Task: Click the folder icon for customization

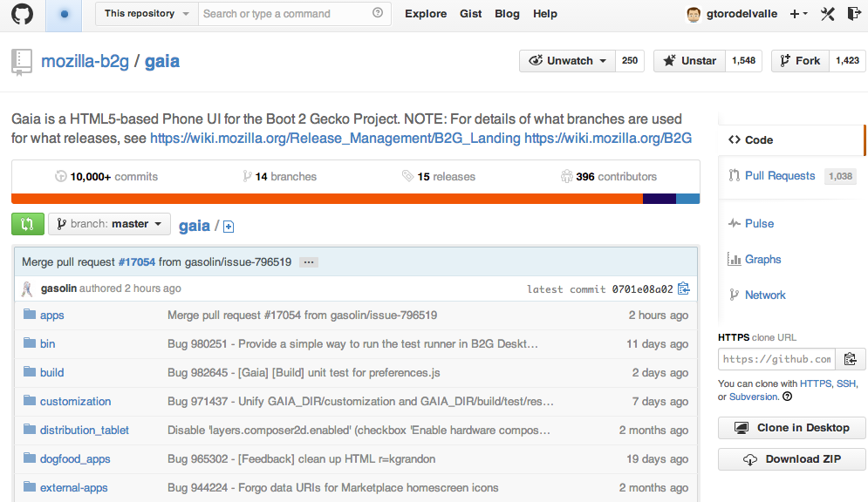Action: tap(30, 401)
